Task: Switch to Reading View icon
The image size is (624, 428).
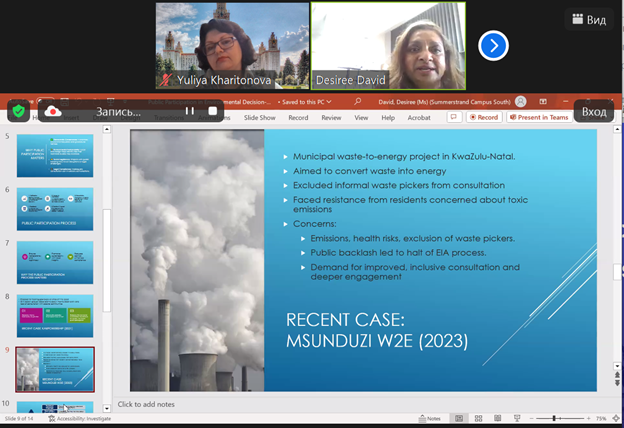Action: (497, 418)
